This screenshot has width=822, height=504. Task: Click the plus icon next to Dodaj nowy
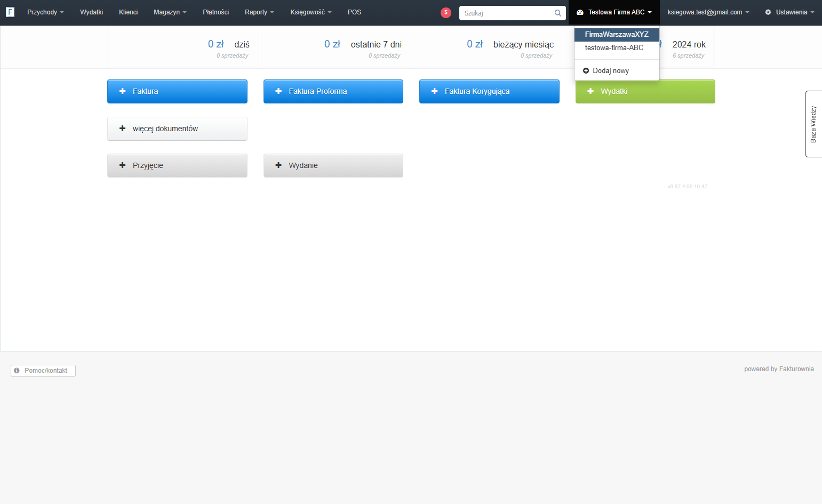click(x=586, y=70)
